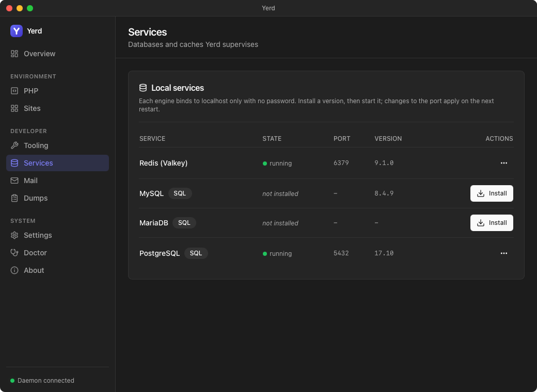Click the MySQL service name

[x=151, y=193]
